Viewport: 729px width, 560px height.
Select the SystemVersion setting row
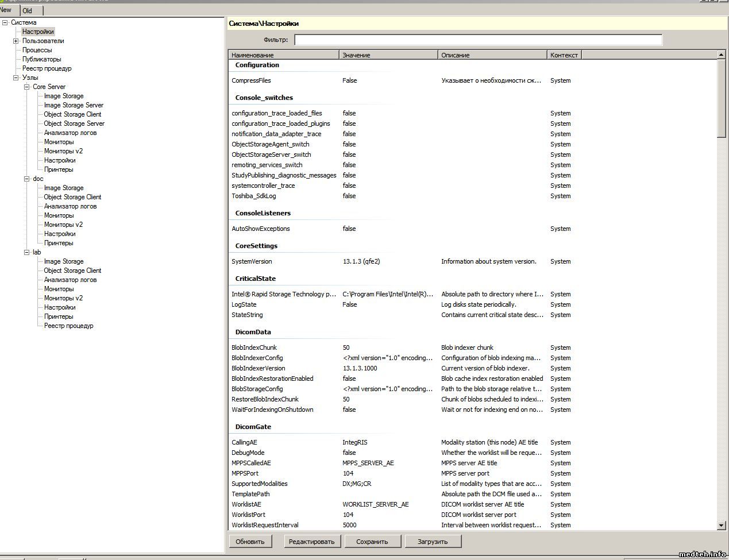click(x=252, y=261)
